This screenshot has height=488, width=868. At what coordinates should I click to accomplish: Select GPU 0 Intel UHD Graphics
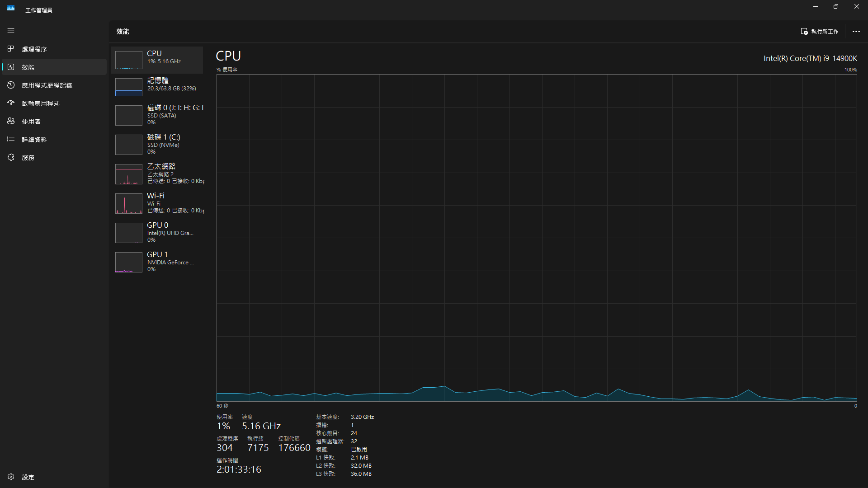coord(157,232)
